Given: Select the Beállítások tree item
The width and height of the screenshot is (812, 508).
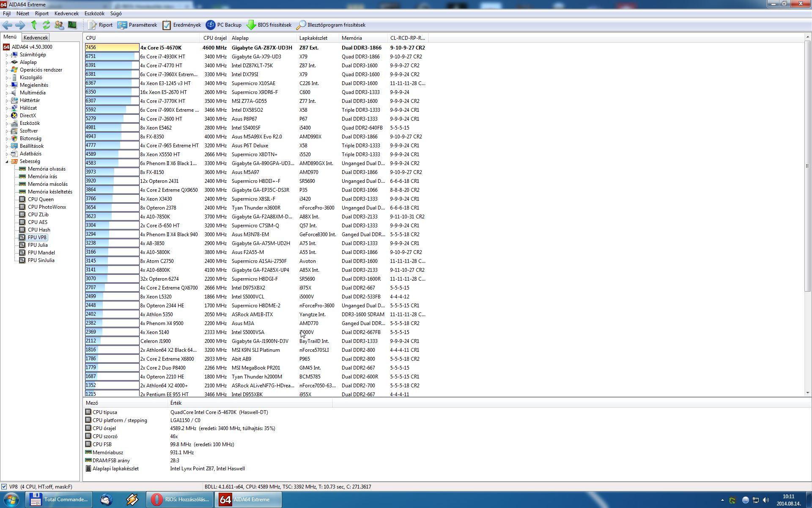Looking at the screenshot, I should click(32, 146).
